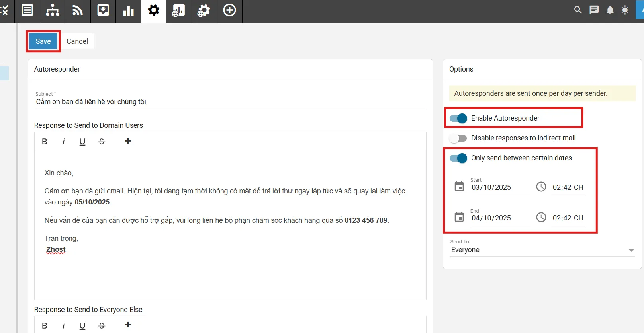
Task: Show notifications bell
Action: (610, 10)
